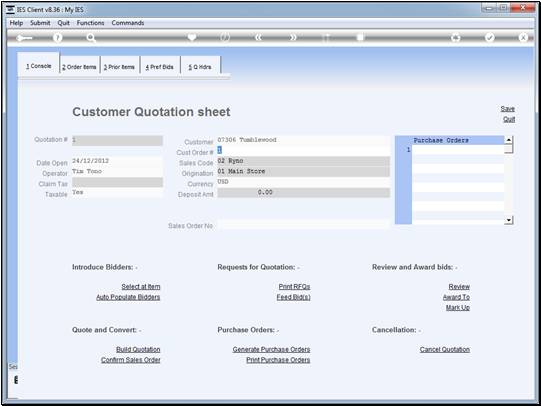
Task: Open the Functions menu
Action: click(90, 23)
